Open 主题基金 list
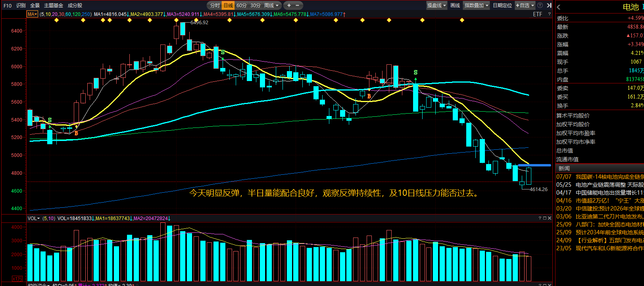The height and width of the screenshot is (286, 644). click(54, 6)
